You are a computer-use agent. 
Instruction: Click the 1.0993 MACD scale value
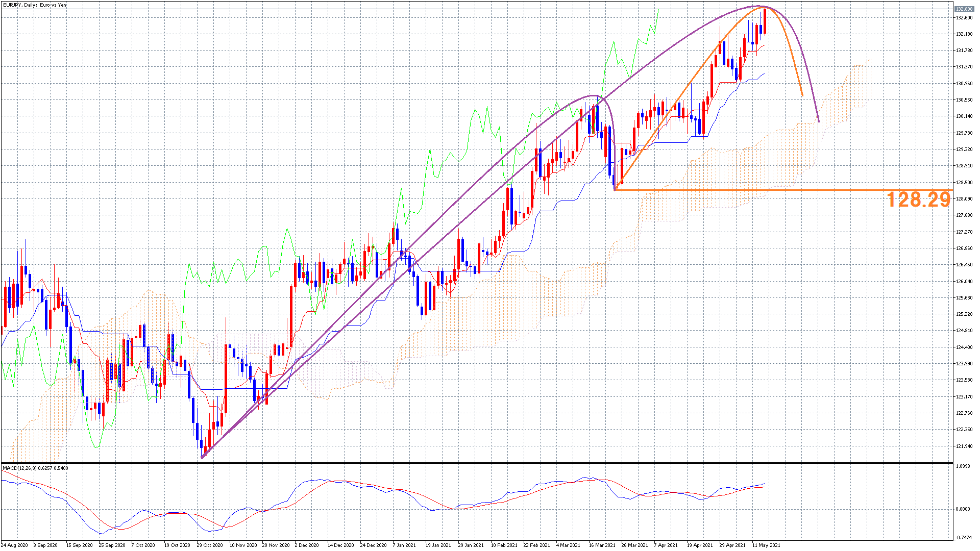point(963,466)
